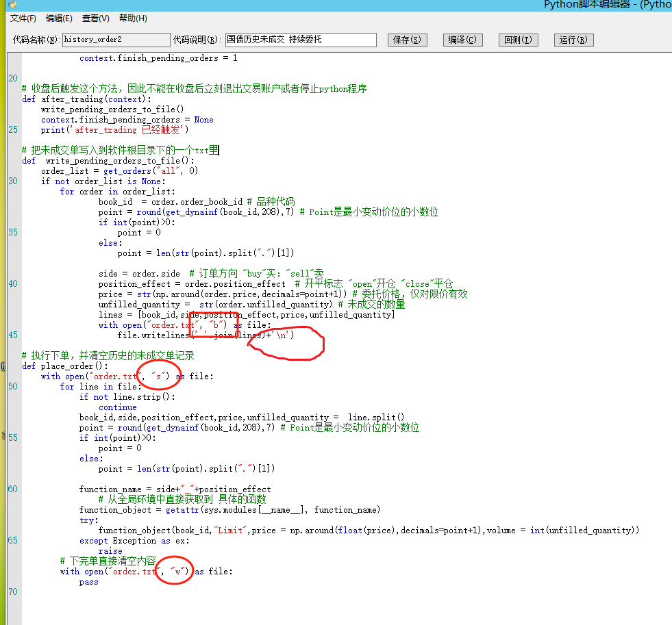This screenshot has width=672, height=625.
Task: Click the line 'order_list = get_orders("all", 0)'
Action: click(x=120, y=171)
